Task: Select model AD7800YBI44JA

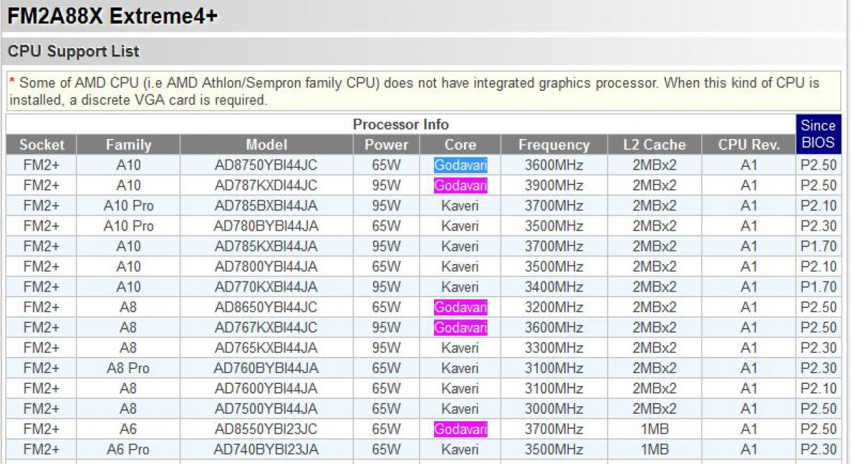Action: pos(266,267)
